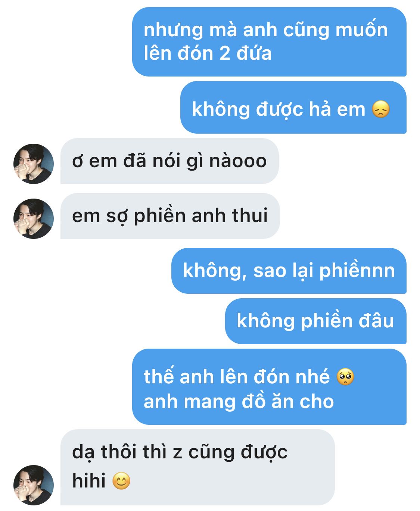Select message 'nhưng mà anh cũng muốn lên đón 2 đứa'
The width and height of the screenshot is (420, 511).
(269, 42)
